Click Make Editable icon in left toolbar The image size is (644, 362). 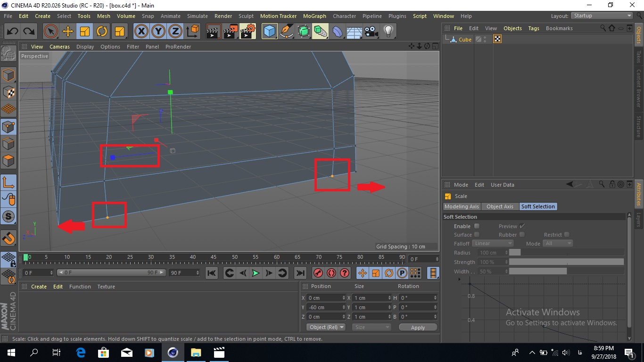click(x=8, y=54)
